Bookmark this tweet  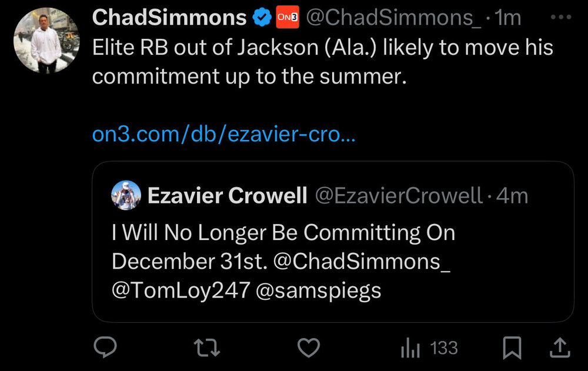pyautogui.click(x=512, y=348)
